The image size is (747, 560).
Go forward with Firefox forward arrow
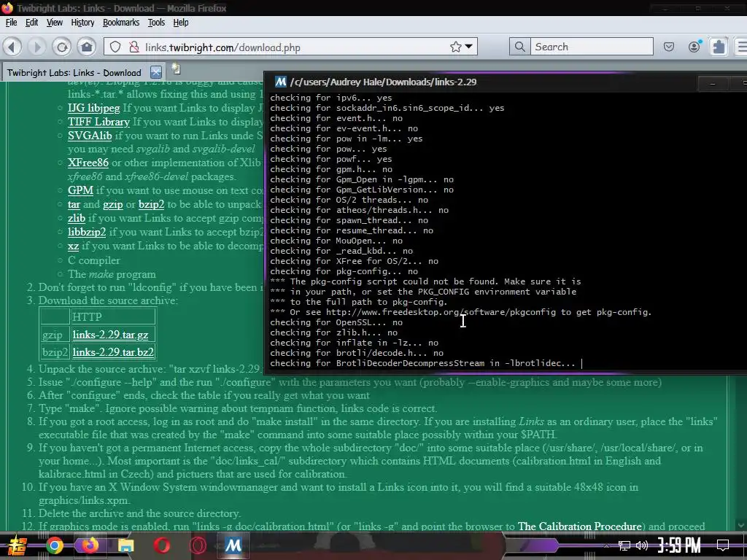tap(36, 47)
